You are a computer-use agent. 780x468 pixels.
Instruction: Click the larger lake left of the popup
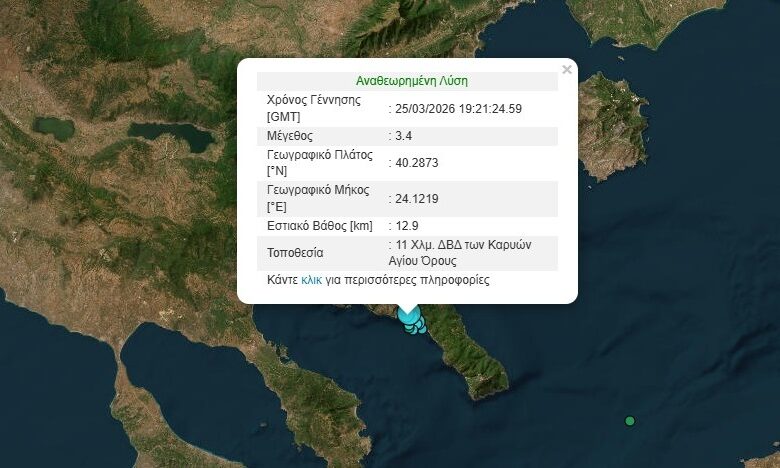(170, 135)
